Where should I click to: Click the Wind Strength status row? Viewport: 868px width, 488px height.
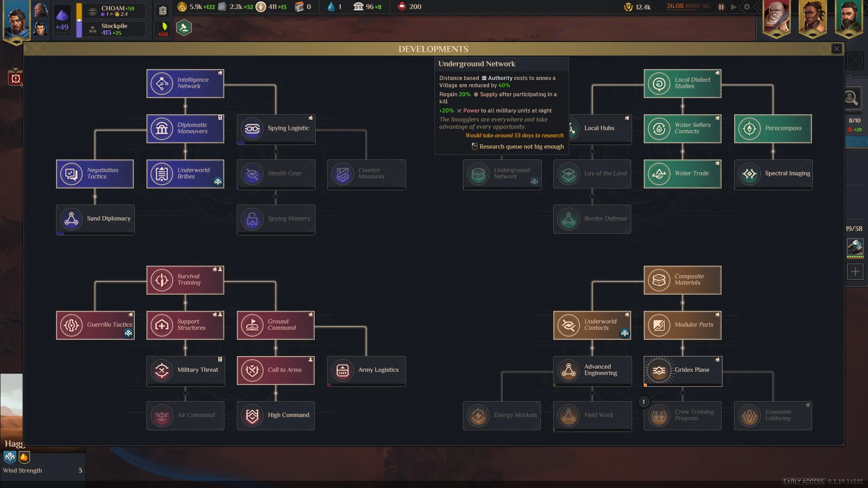pyautogui.click(x=42, y=470)
